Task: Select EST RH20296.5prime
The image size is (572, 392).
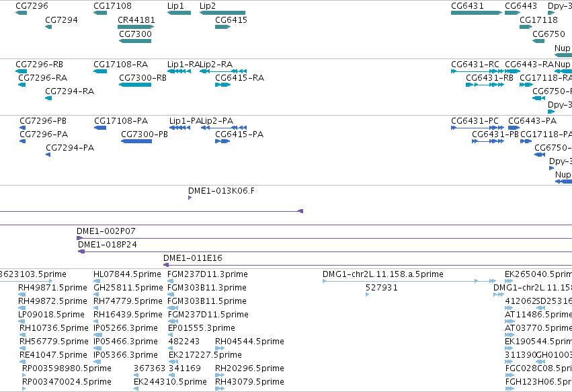Action: (x=220, y=375)
